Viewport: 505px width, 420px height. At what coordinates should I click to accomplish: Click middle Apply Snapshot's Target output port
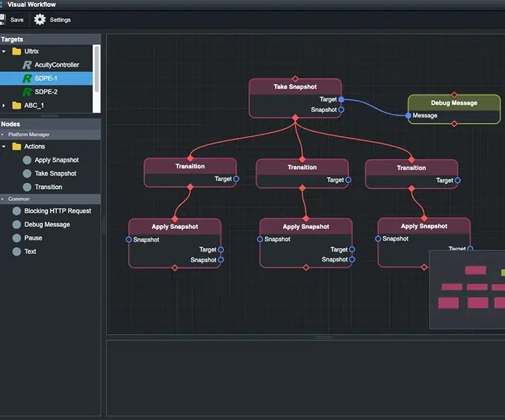coord(353,249)
